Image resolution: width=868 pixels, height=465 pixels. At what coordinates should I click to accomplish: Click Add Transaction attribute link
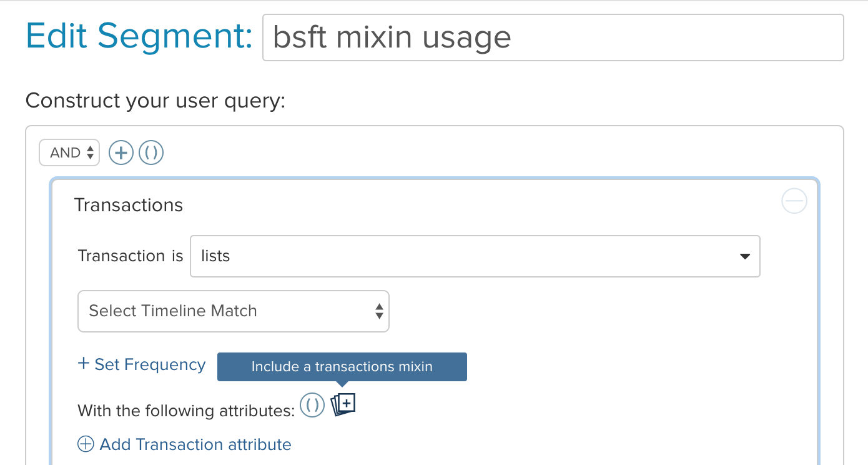(x=185, y=444)
